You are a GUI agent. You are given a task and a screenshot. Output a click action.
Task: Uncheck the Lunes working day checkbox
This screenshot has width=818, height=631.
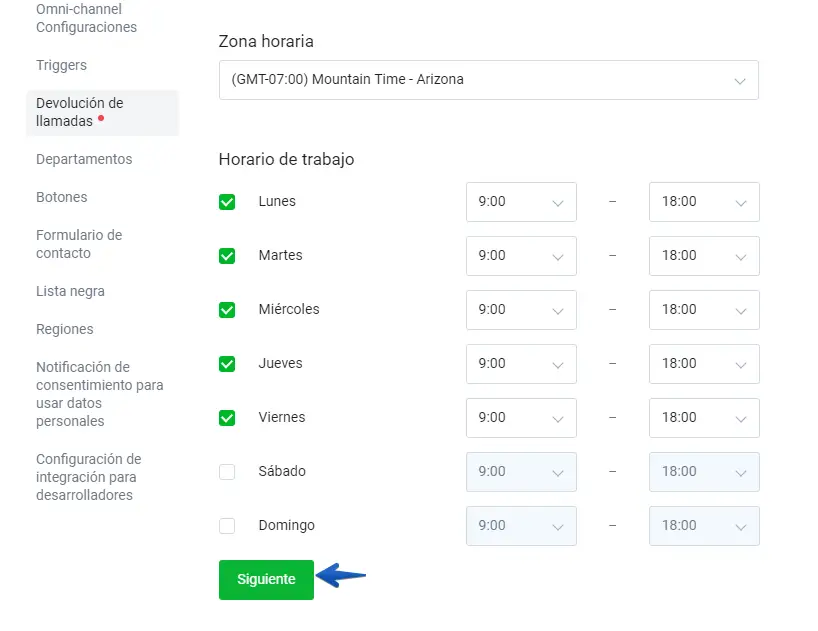click(x=227, y=202)
